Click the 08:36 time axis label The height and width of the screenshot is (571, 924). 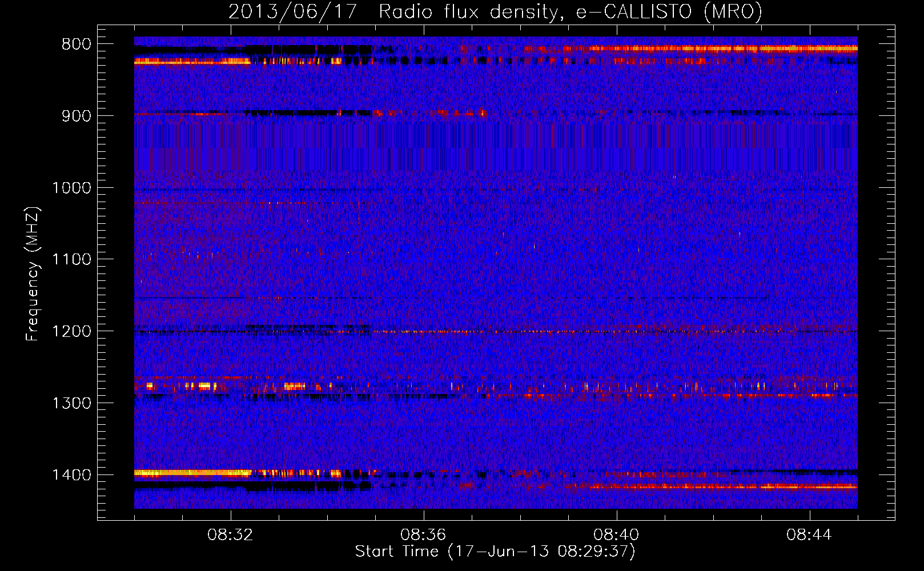pos(423,535)
